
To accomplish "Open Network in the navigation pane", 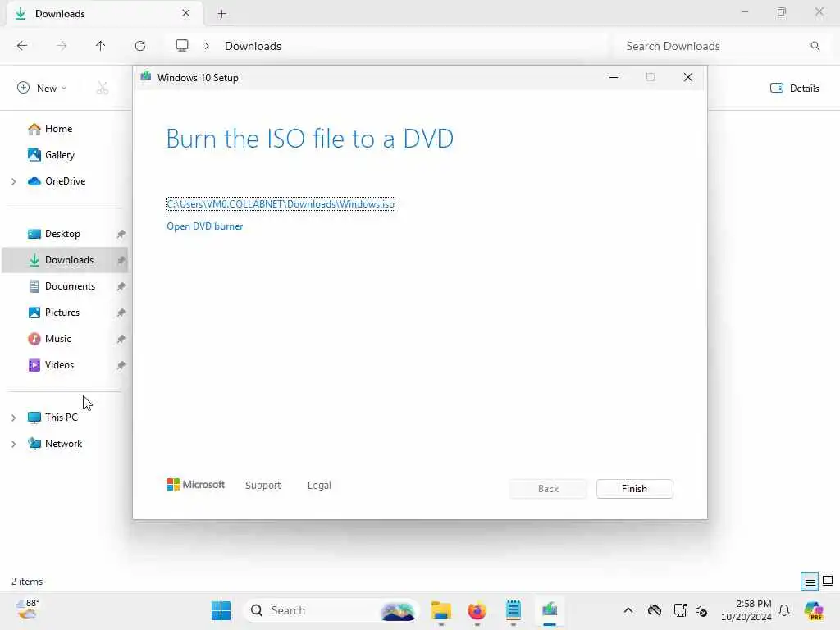I will click(64, 444).
